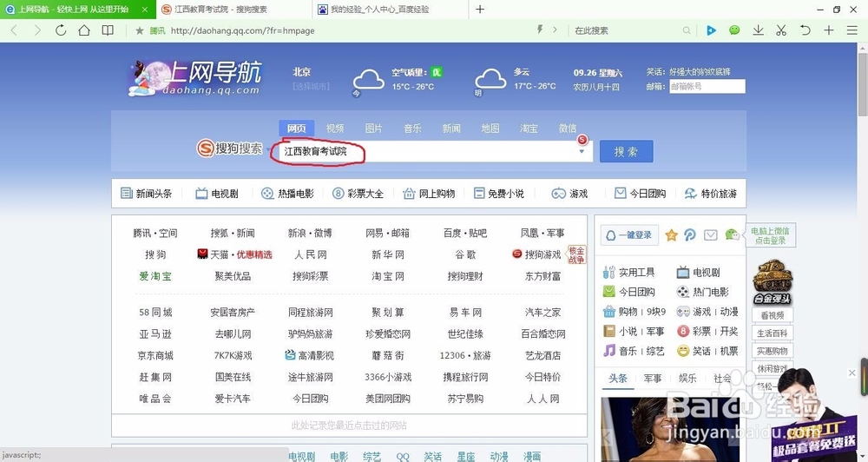This screenshot has width=868, height=462.
Task: Select the 地图 search category tab
Action: point(490,129)
